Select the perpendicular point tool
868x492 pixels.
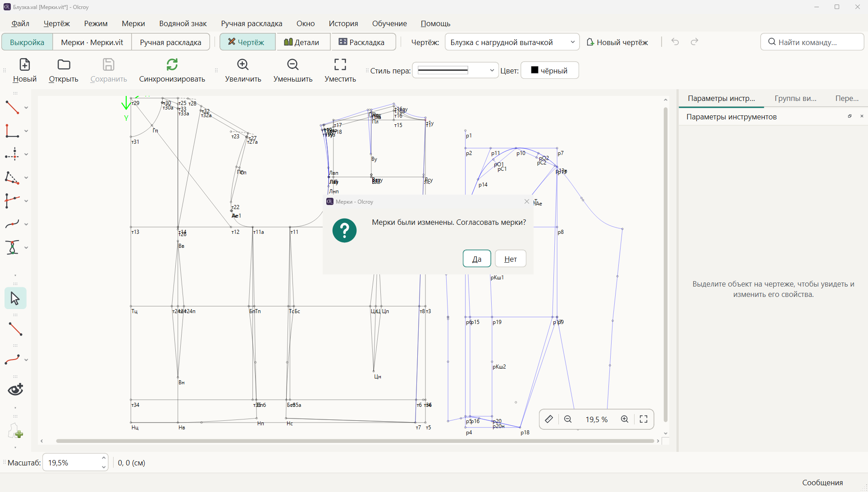point(12,131)
